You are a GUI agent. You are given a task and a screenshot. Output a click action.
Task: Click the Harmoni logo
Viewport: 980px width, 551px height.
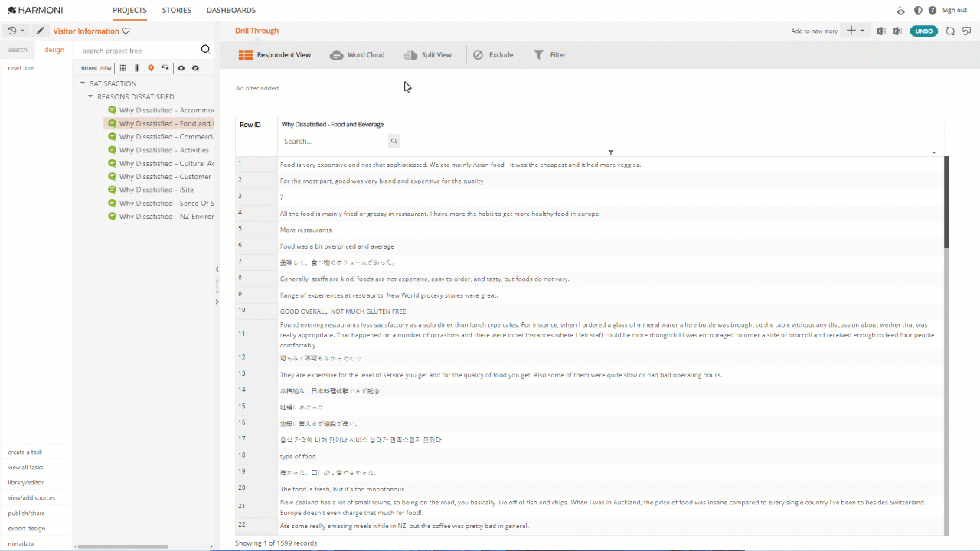click(35, 10)
